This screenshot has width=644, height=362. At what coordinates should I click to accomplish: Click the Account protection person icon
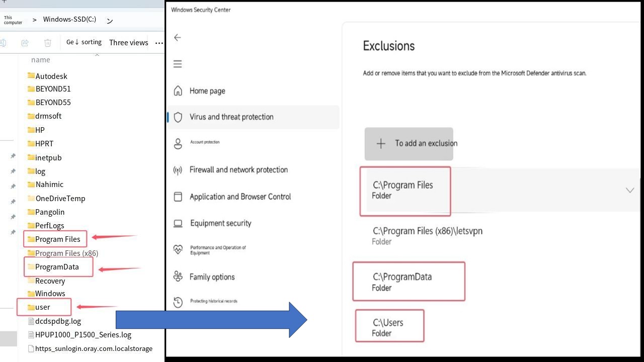178,144
